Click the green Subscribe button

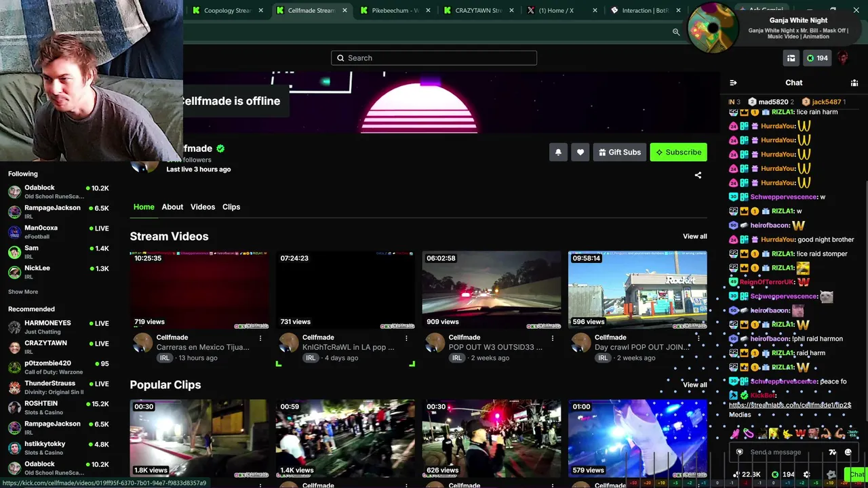[x=678, y=152]
